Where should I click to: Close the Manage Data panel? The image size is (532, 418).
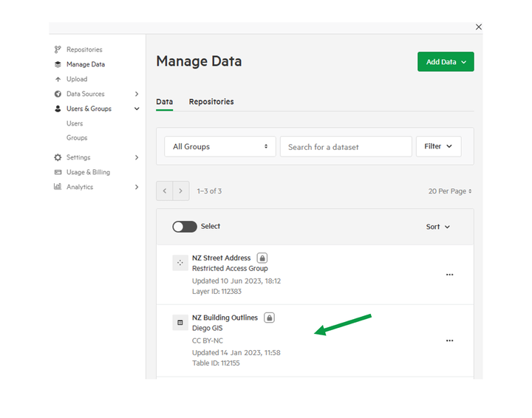pyautogui.click(x=478, y=27)
